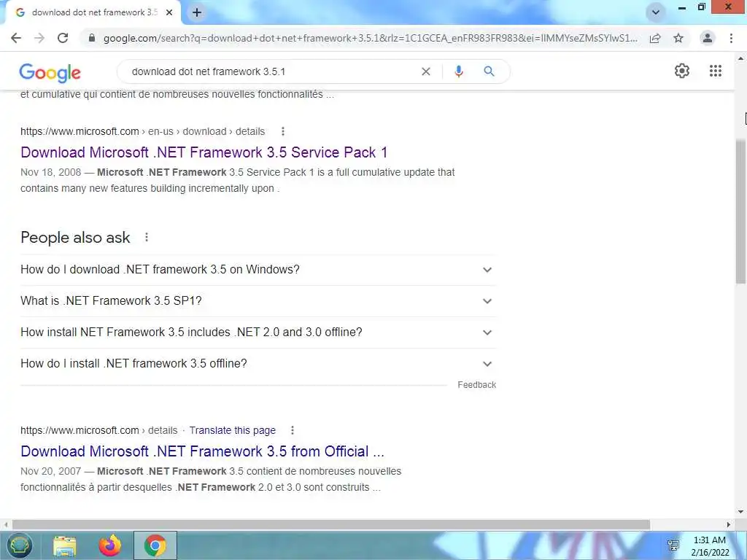747x560 pixels.
Task: Click the magnifier search icon
Action: [489, 71]
